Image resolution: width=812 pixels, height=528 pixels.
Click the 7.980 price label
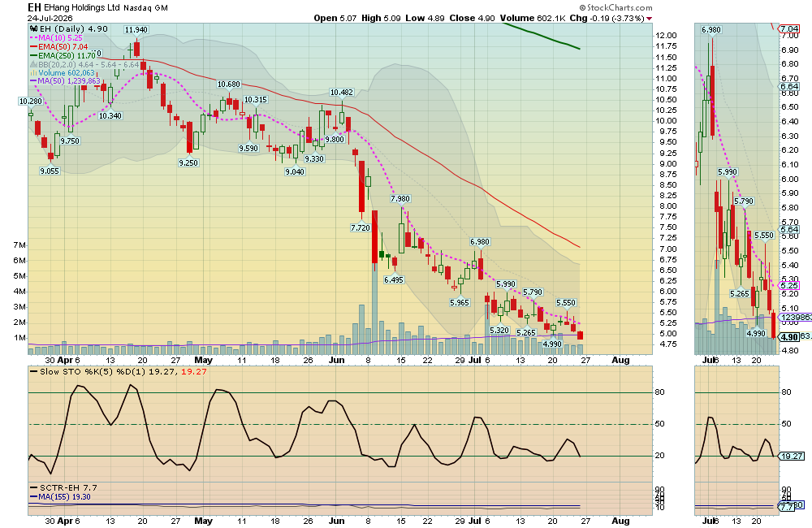[x=400, y=198]
